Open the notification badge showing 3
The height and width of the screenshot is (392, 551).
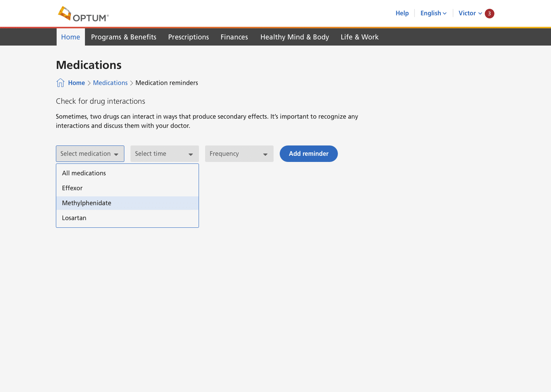[489, 13]
